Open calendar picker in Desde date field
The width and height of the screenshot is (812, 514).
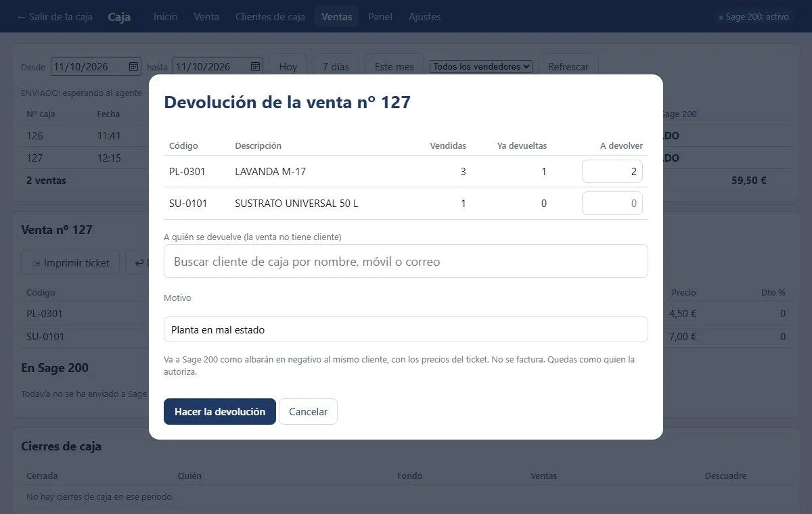(x=133, y=66)
